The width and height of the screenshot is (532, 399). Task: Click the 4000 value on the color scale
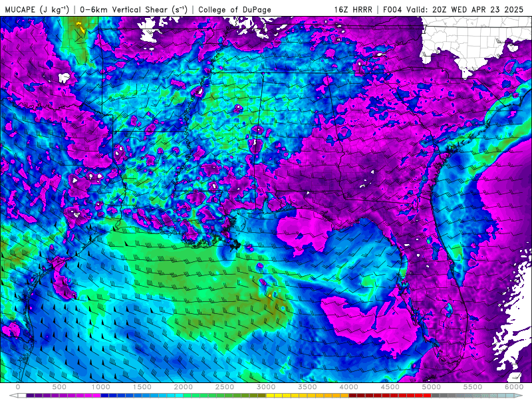point(348,387)
